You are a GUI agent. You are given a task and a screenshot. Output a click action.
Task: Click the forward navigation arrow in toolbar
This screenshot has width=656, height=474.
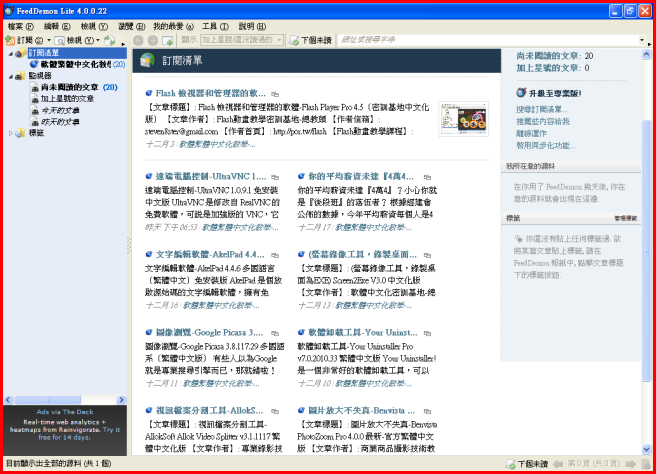click(153, 40)
